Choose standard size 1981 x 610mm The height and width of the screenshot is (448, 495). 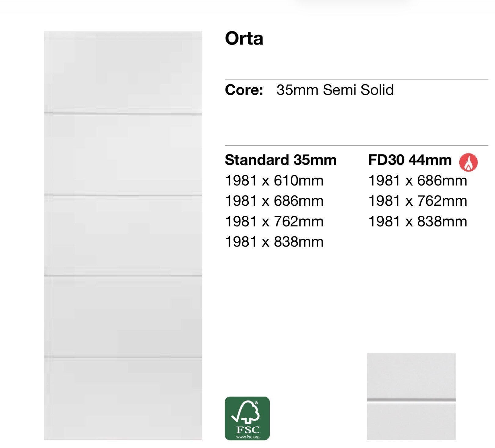pyautogui.click(x=274, y=180)
